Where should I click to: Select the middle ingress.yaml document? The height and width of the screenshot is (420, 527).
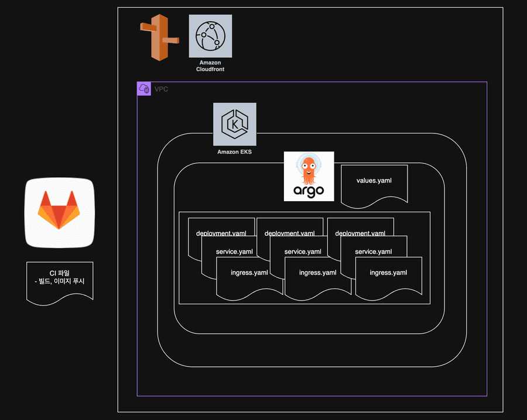pyautogui.click(x=318, y=278)
